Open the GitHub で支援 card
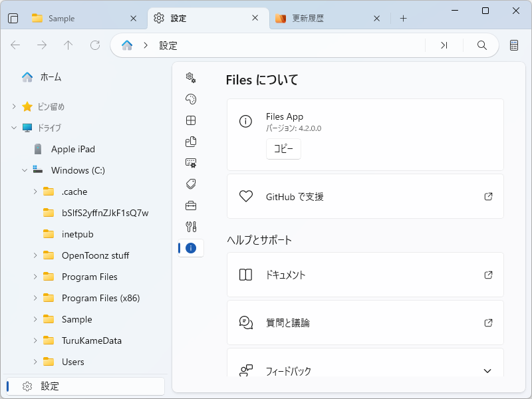Image resolution: width=532 pixels, height=399 pixels. click(365, 196)
